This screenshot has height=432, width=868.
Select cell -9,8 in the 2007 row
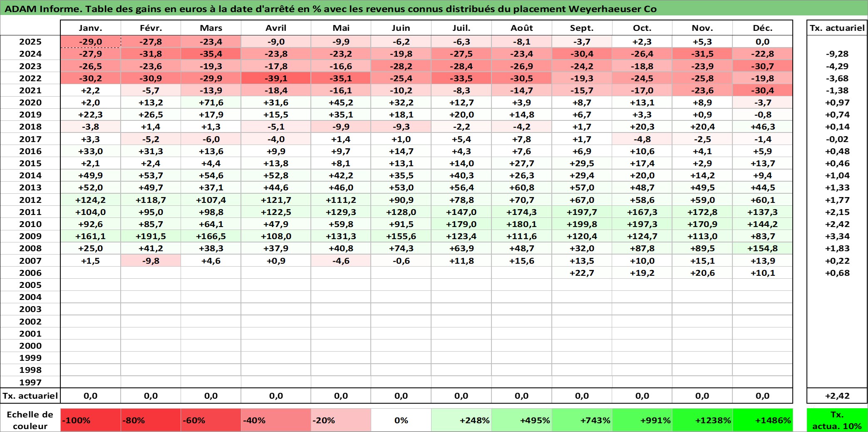pos(151,261)
